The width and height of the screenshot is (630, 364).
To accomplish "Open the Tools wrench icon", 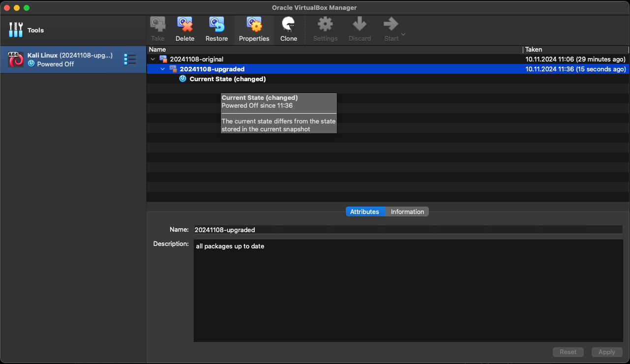I will (16, 30).
